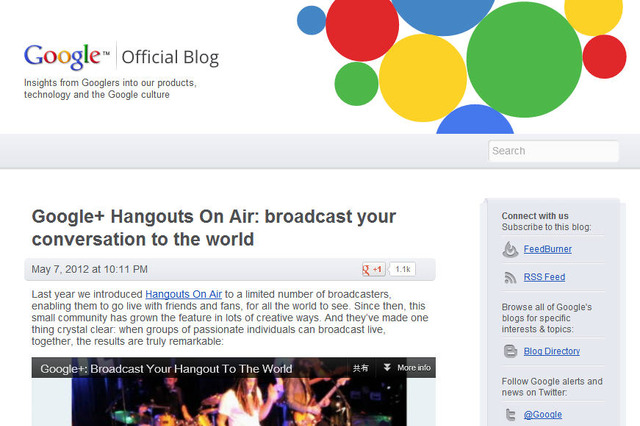Click the Blog Directory Blogger icon

(510, 351)
